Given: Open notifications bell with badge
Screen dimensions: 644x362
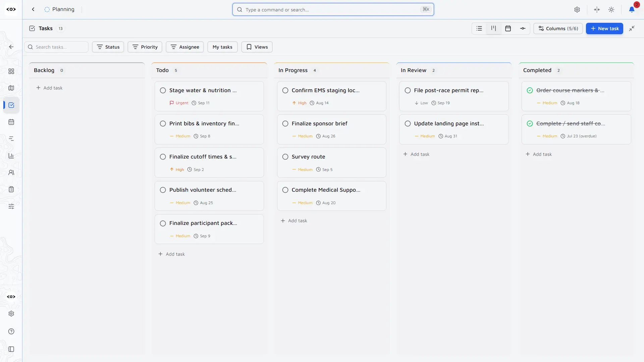Looking at the screenshot, I should tap(632, 9).
